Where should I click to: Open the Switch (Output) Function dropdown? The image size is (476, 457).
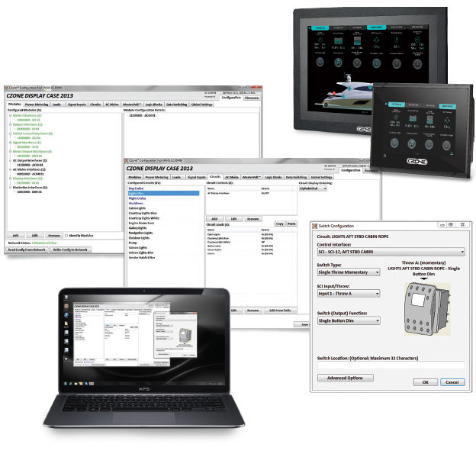click(x=349, y=320)
